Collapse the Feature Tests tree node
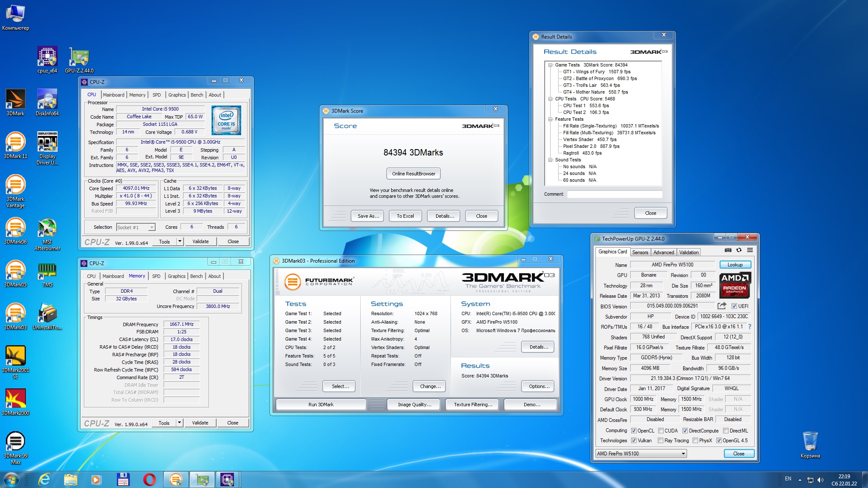 [x=550, y=119]
